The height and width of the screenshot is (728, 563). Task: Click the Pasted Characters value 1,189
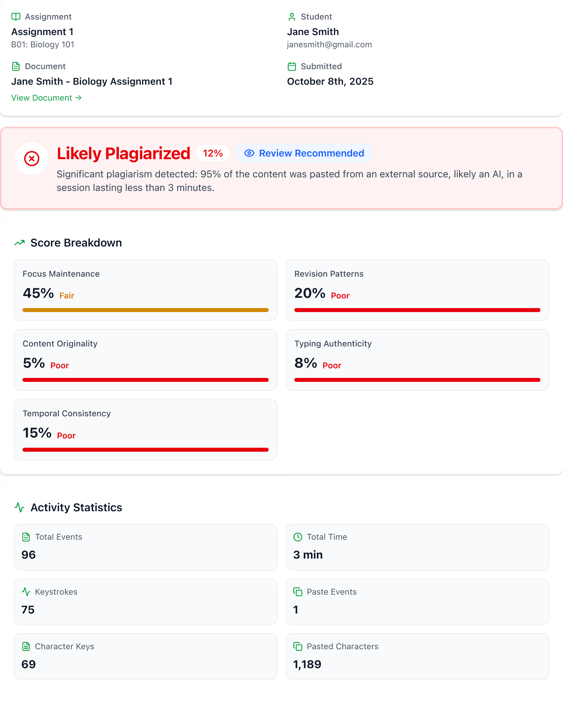[307, 664]
